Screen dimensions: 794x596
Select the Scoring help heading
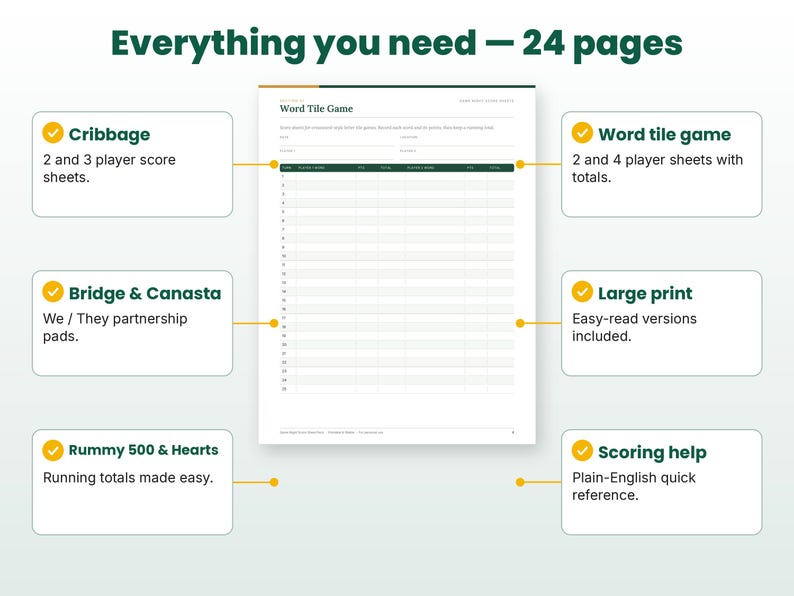click(652, 453)
